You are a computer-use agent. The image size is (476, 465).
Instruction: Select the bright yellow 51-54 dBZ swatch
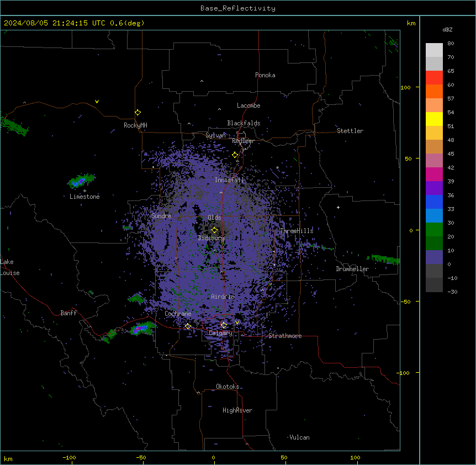click(x=434, y=119)
